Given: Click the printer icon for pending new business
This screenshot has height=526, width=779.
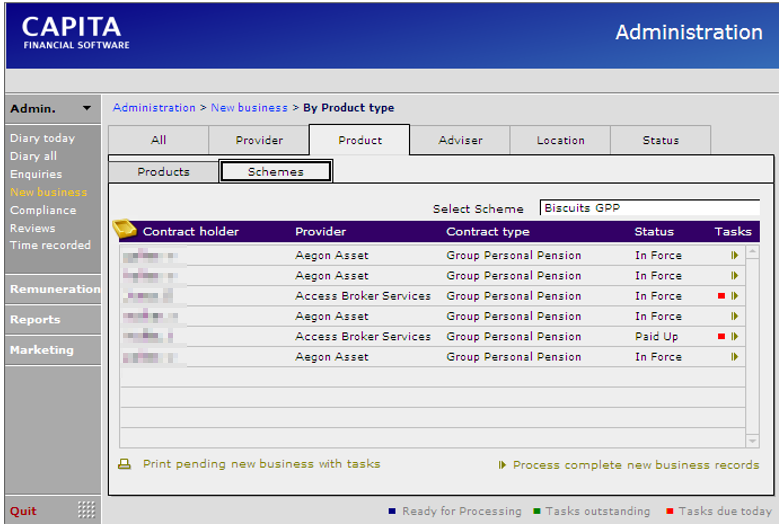Looking at the screenshot, I should (x=124, y=464).
